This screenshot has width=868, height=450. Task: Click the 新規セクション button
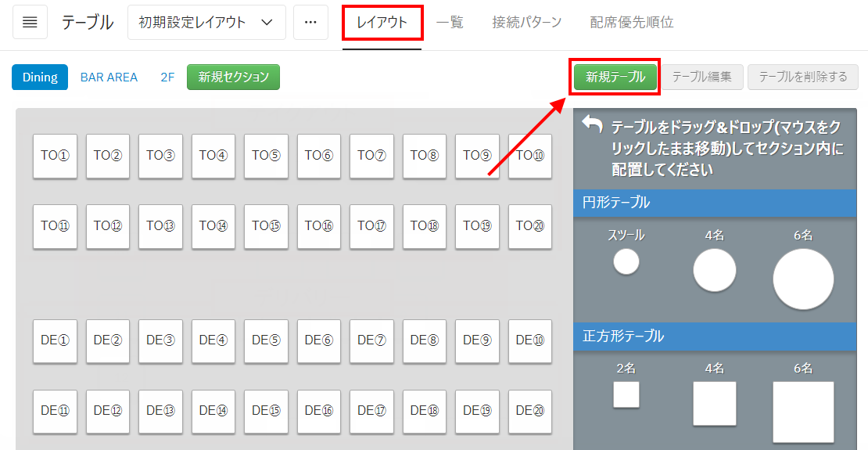234,77
